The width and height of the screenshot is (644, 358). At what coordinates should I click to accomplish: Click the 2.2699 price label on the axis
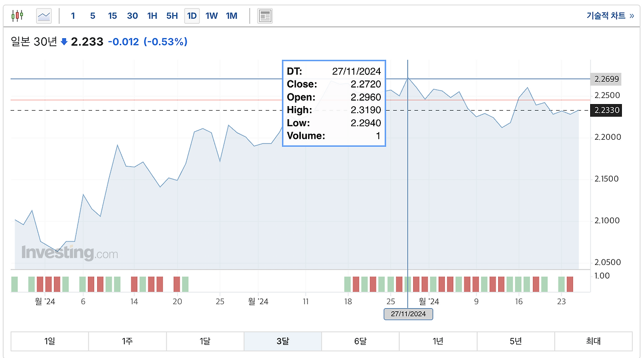coord(606,79)
